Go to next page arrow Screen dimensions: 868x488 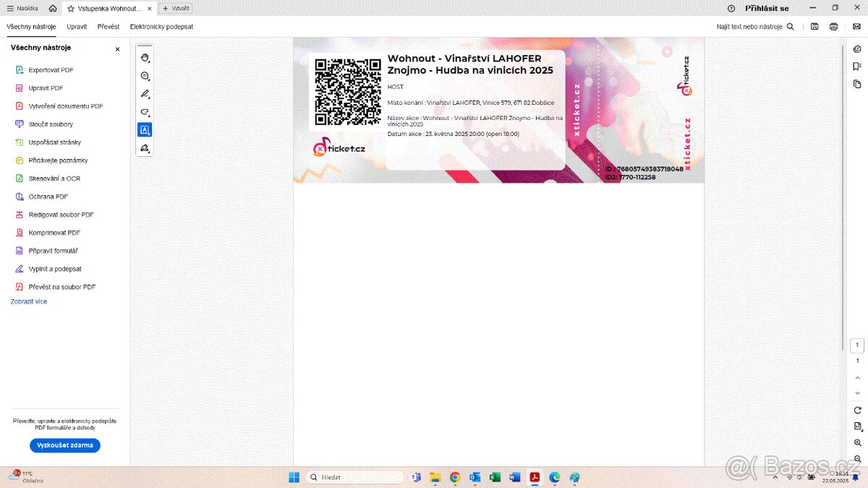pyautogui.click(x=858, y=393)
